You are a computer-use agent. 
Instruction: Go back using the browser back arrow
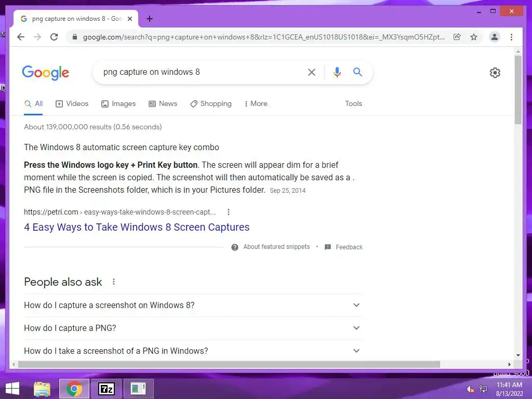pyautogui.click(x=21, y=37)
